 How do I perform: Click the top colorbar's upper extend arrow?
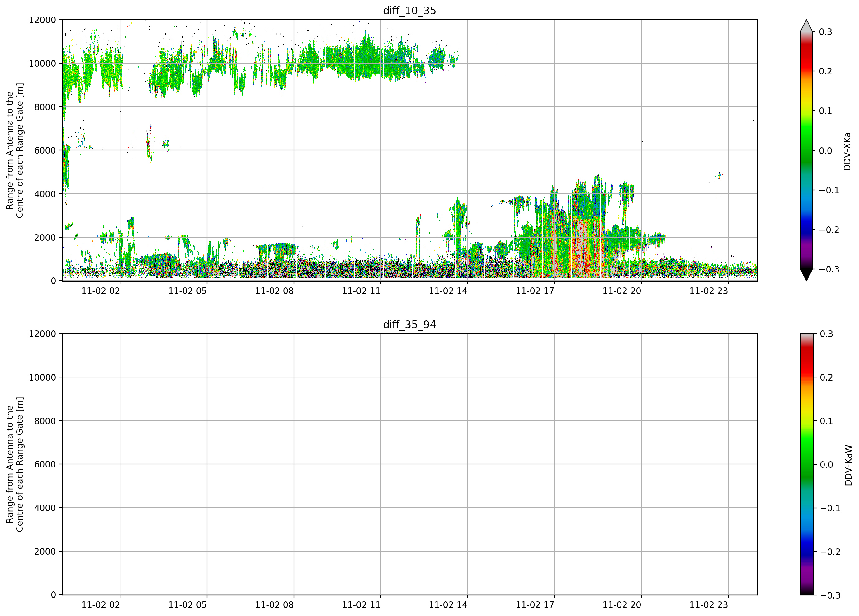(x=806, y=26)
